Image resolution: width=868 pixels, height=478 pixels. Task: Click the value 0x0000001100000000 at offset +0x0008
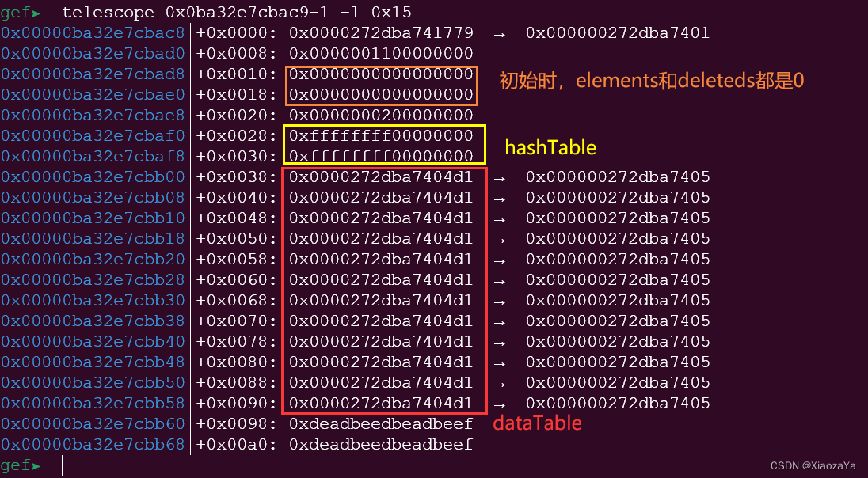tap(381, 54)
